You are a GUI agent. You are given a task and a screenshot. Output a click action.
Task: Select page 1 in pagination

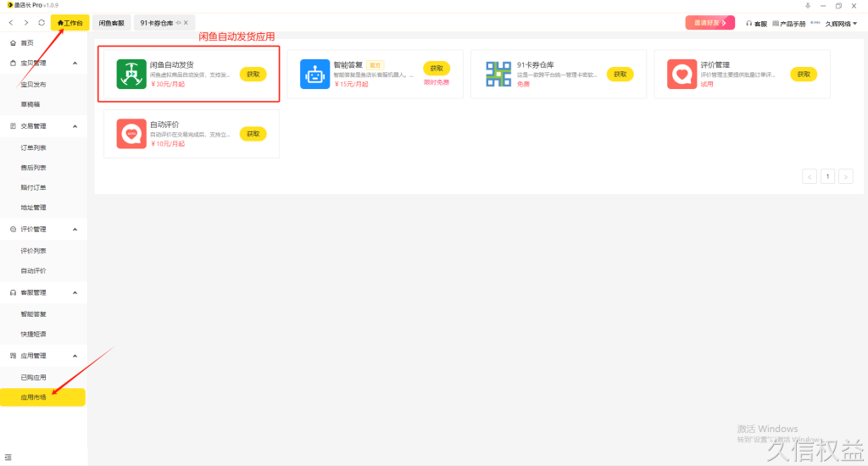click(827, 176)
